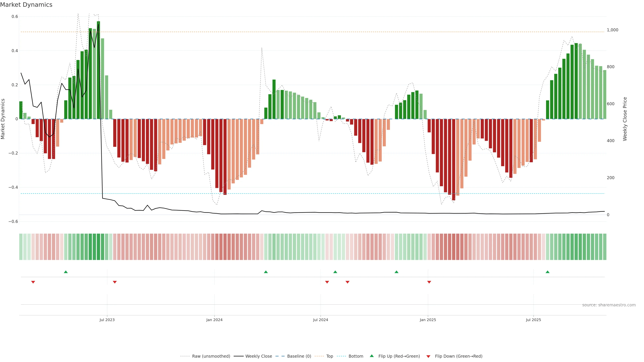Toggle the Bottom legend entry
Screen dimensions: 644x362
tap(356, 356)
